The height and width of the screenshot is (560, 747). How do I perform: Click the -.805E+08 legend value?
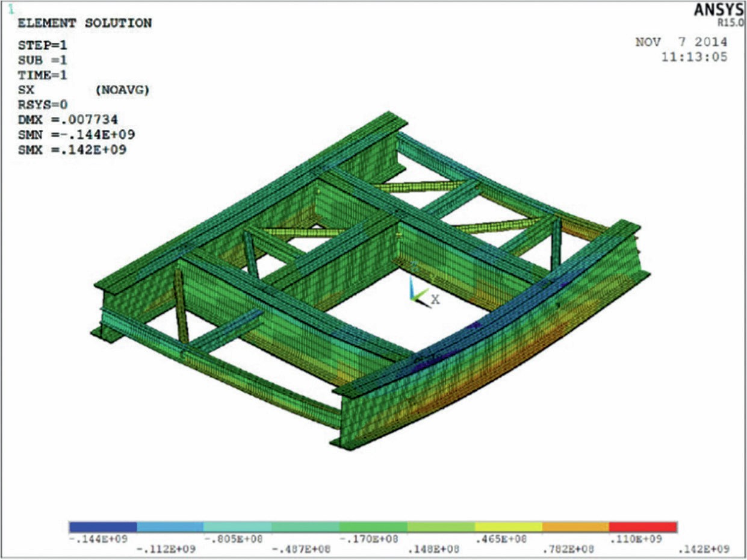pos(233,539)
